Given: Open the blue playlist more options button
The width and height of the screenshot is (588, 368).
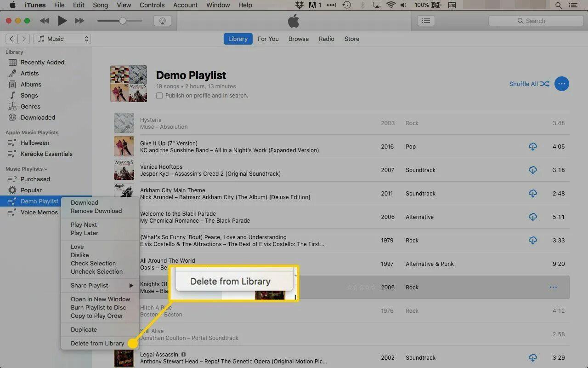Looking at the screenshot, I should point(562,84).
